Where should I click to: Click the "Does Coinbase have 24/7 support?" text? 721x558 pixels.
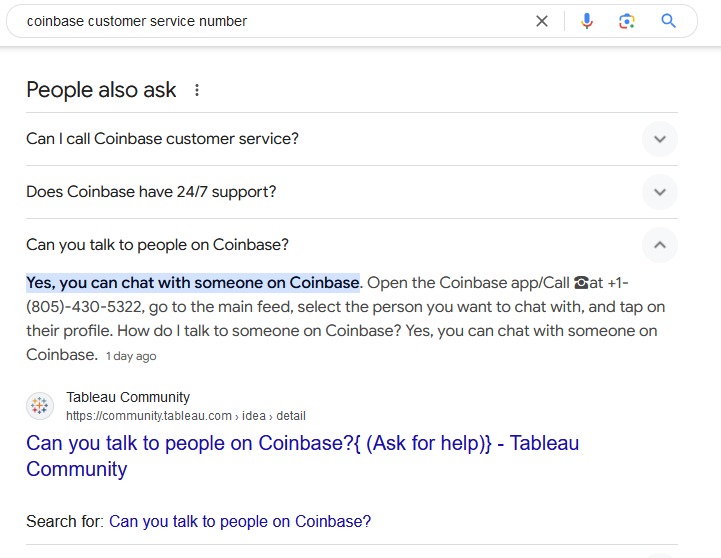click(x=151, y=192)
